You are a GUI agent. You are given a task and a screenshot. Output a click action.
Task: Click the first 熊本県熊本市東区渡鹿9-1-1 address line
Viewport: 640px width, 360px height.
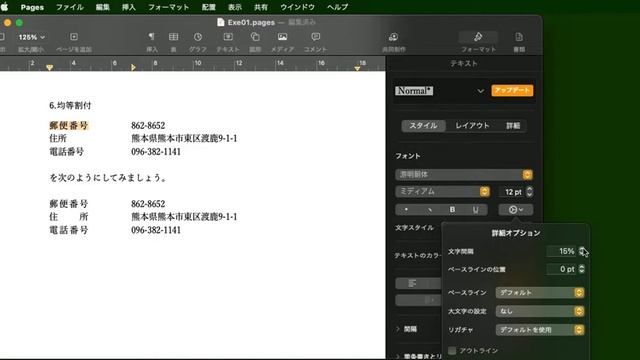(184, 138)
